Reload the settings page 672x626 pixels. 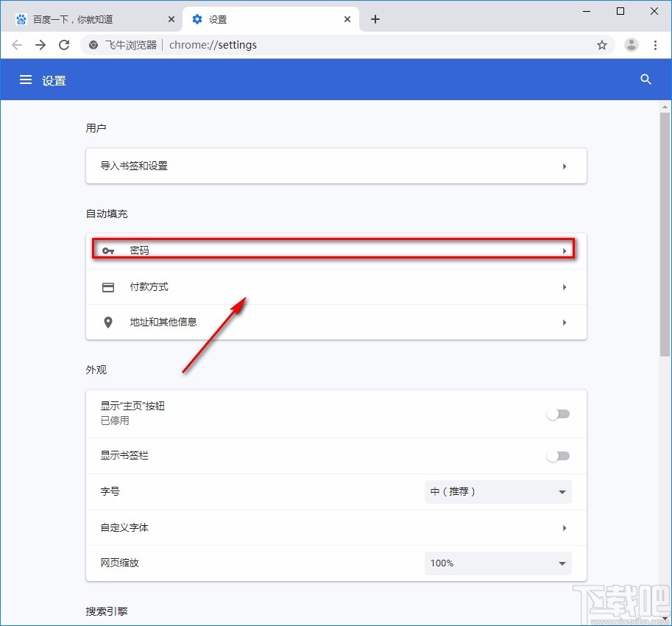click(x=64, y=45)
